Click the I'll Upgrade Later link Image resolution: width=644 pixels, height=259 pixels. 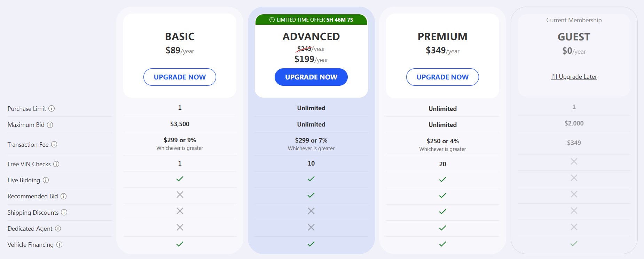pos(574,77)
